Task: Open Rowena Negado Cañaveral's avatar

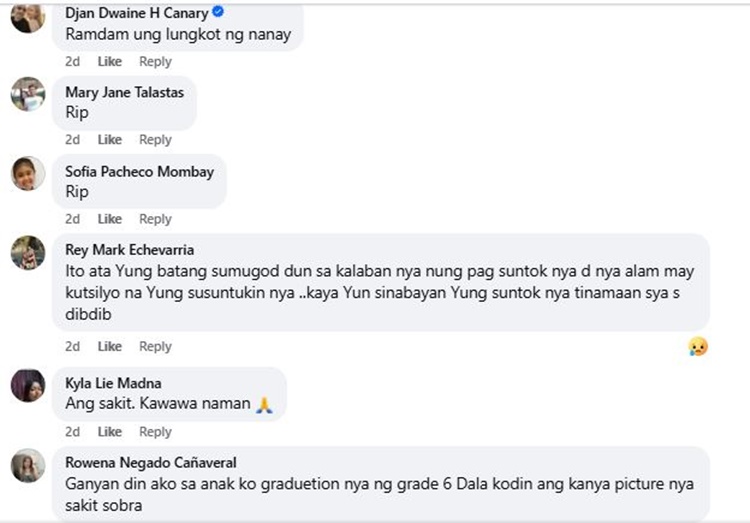Action: point(28,465)
